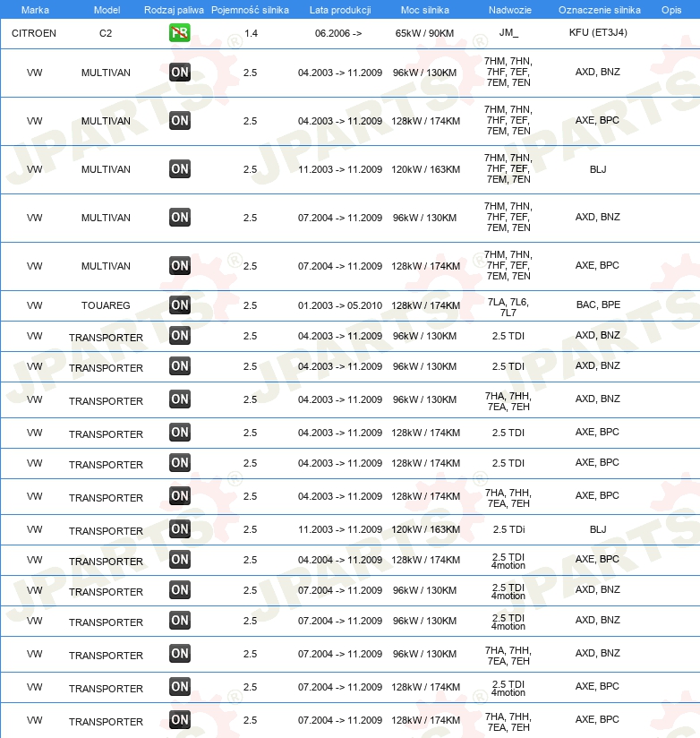The image size is (700, 738).
Task: Click the Oznaczenie silnika column header
Action: (600, 10)
